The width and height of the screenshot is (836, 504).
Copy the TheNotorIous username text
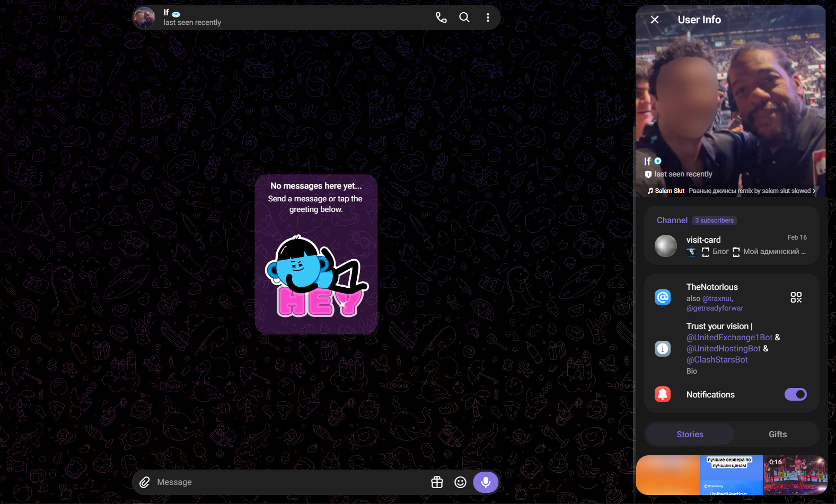point(712,287)
